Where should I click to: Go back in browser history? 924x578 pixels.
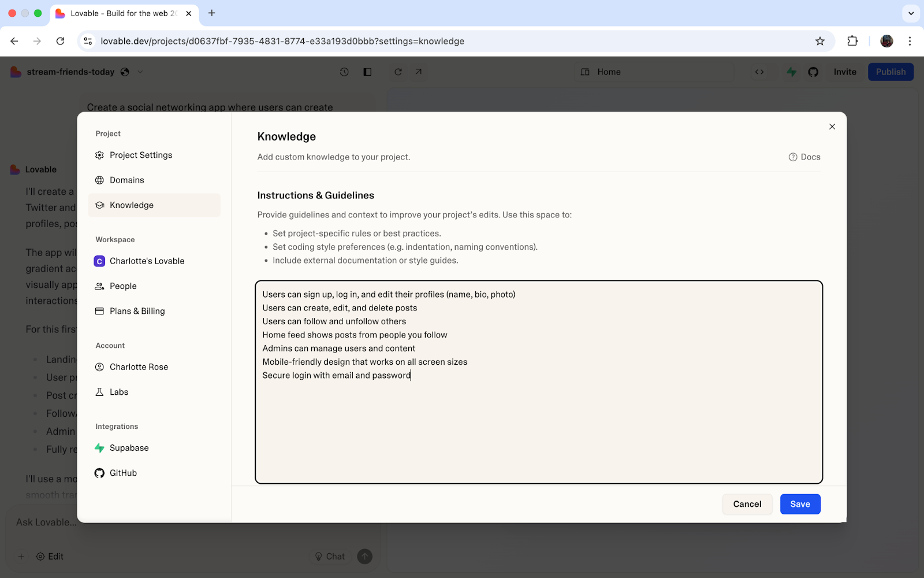click(14, 41)
